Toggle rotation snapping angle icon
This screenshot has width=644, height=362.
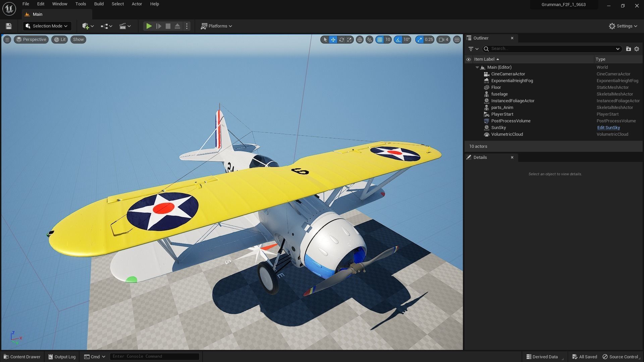(398, 40)
